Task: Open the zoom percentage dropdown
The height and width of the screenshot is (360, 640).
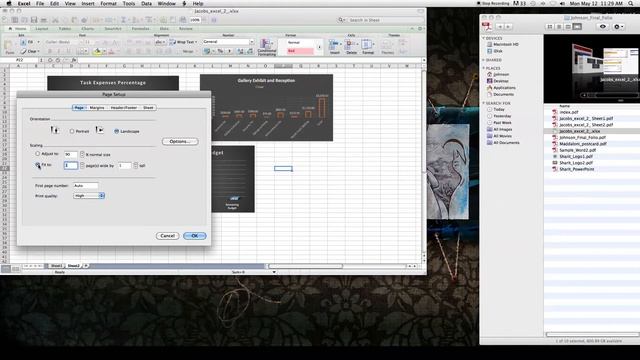Action: pos(196,20)
